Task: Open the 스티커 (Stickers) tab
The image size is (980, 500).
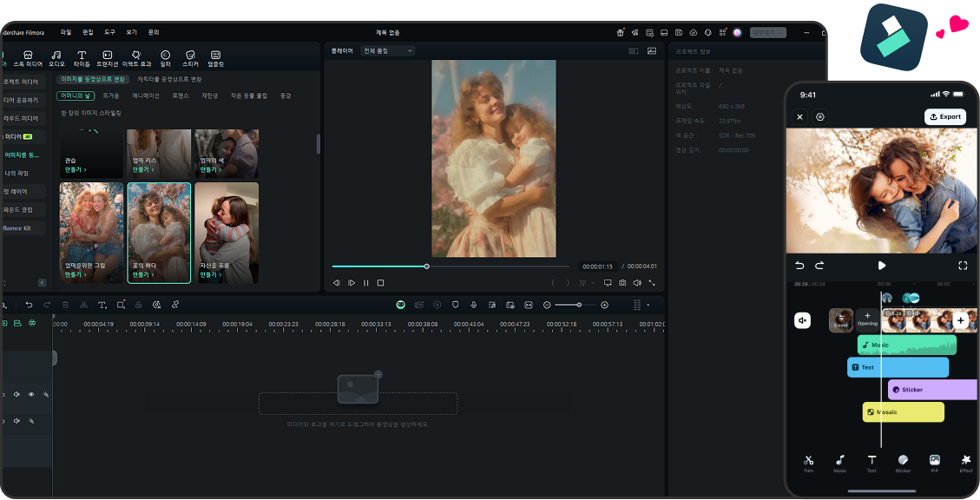Action: point(191,59)
